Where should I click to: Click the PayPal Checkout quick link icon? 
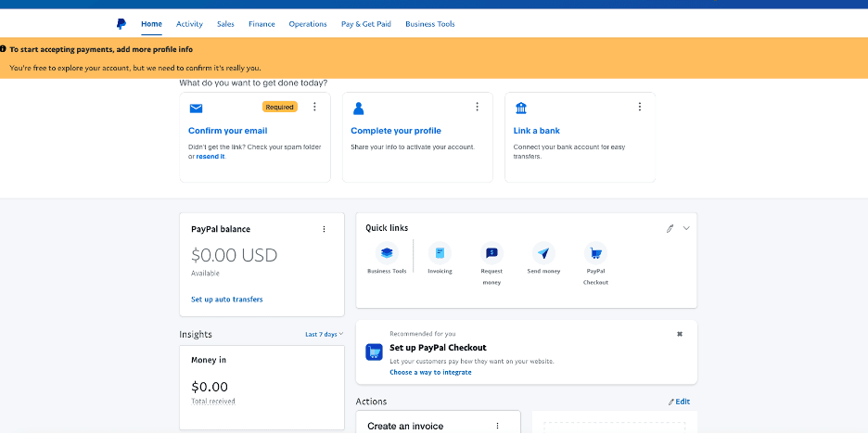point(595,253)
